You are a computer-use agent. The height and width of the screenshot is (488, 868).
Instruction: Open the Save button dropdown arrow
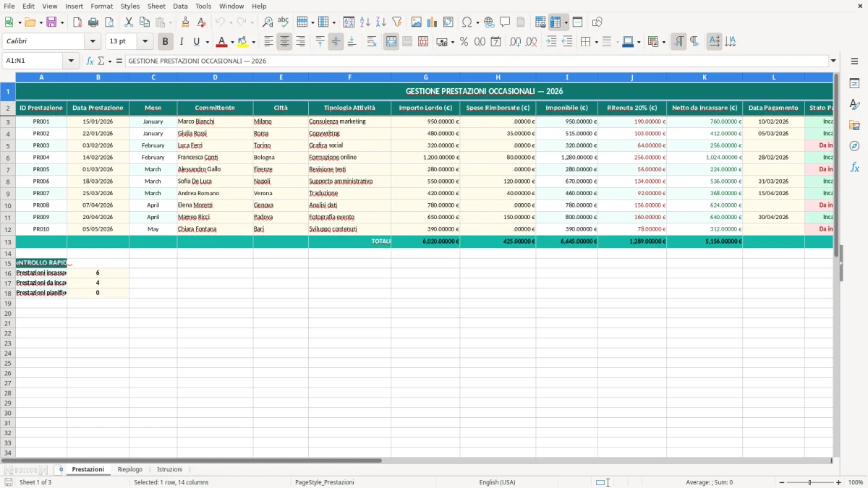62,22
